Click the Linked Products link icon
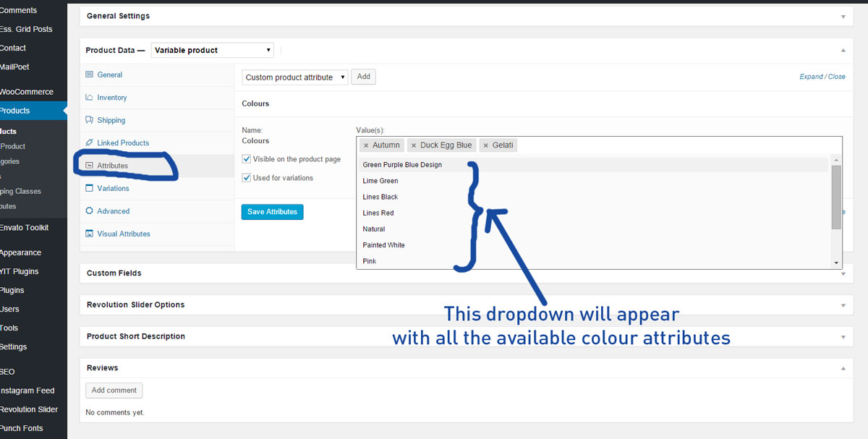Image resolution: width=868 pixels, height=439 pixels. (90, 143)
